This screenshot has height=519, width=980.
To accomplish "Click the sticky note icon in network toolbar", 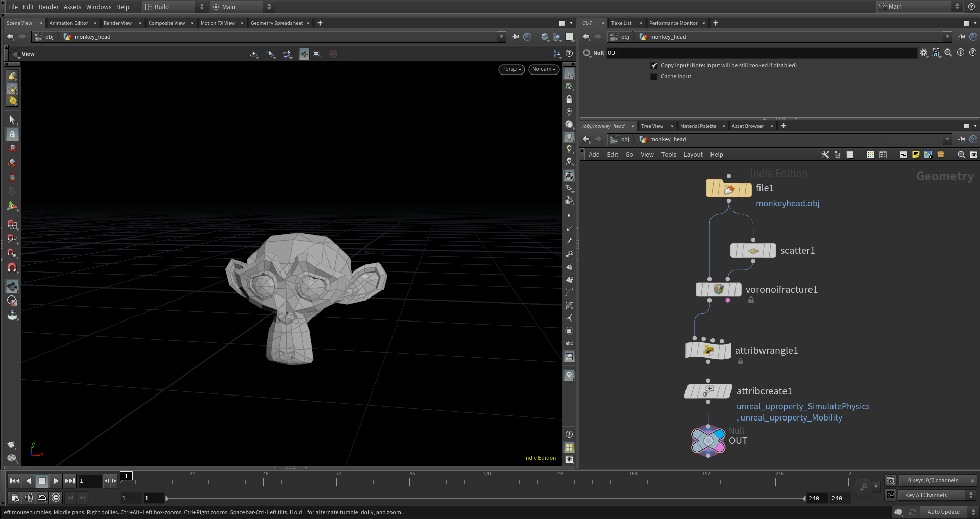I will click(x=916, y=155).
